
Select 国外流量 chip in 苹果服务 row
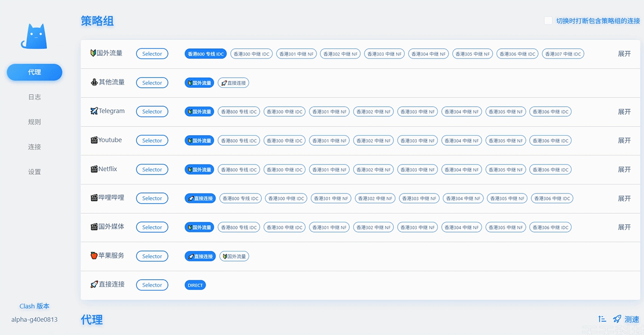point(233,257)
